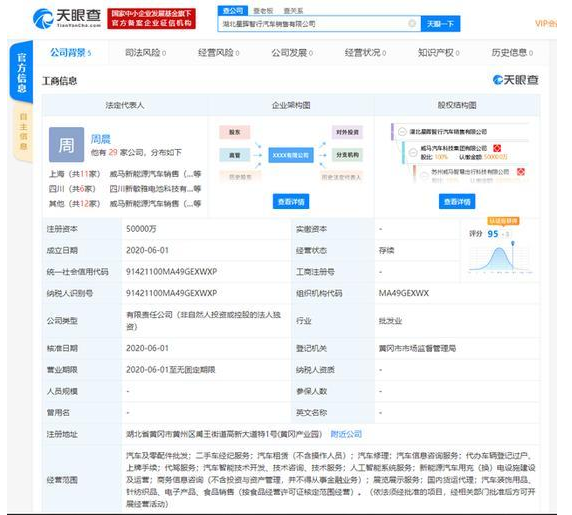Collapse the 威马汽车科技集团有限公司 node
The width and height of the screenshot is (572, 515).
pos(413,152)
